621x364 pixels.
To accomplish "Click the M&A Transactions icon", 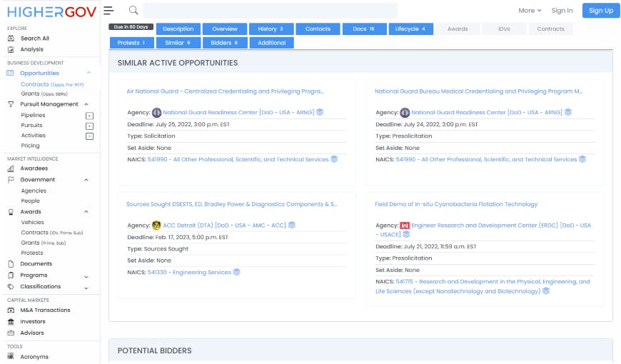I will point(11,310).
